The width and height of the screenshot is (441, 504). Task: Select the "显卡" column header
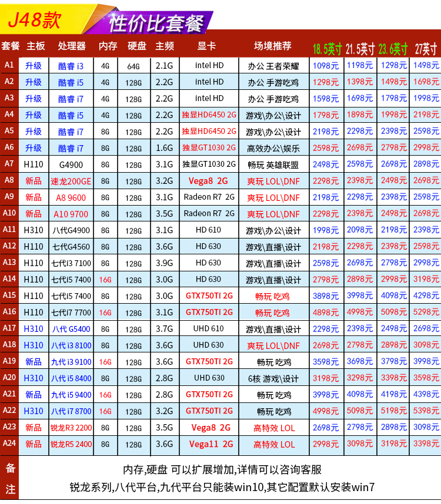point(206,46)
